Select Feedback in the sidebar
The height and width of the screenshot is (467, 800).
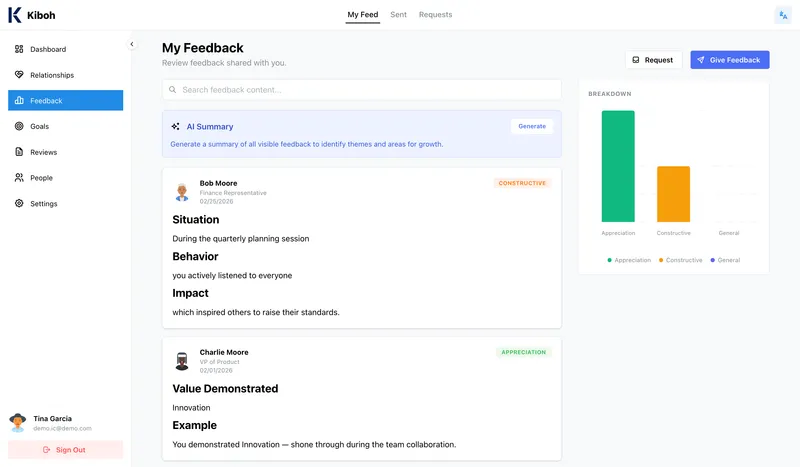pos(65,100)
